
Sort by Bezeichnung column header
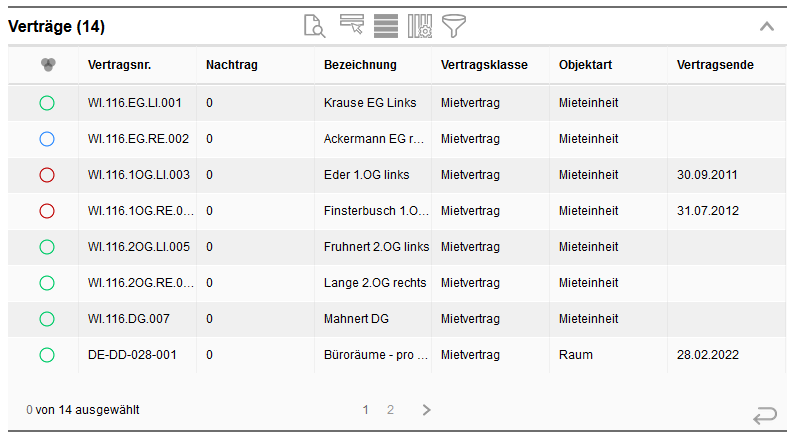click(360, 65)
